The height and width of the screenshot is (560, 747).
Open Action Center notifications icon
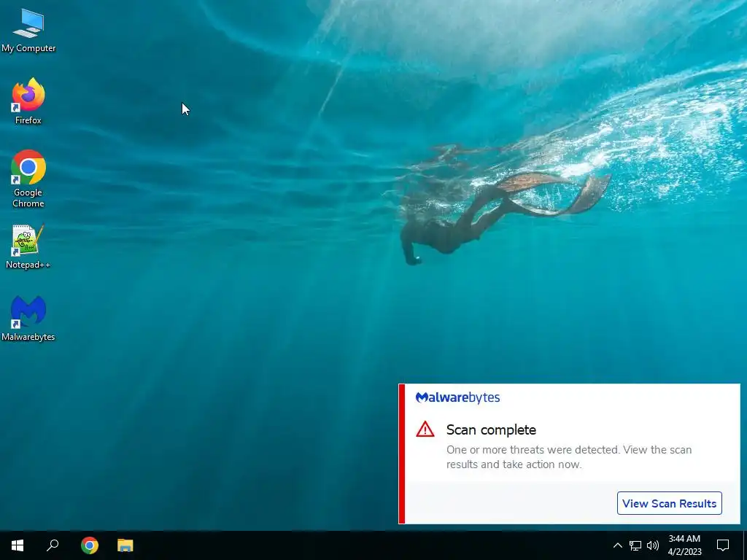(x=723, y=545)
